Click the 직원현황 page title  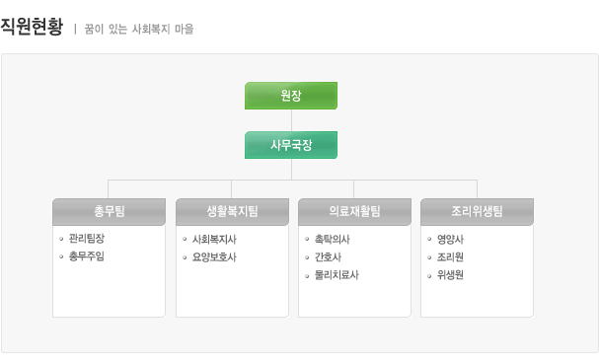pos(32,27)
